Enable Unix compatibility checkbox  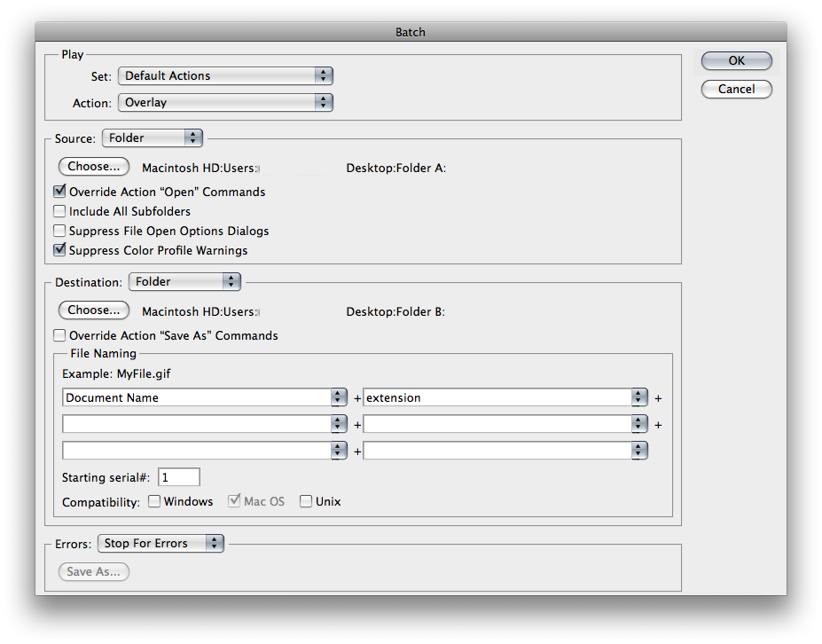point(307,502)
